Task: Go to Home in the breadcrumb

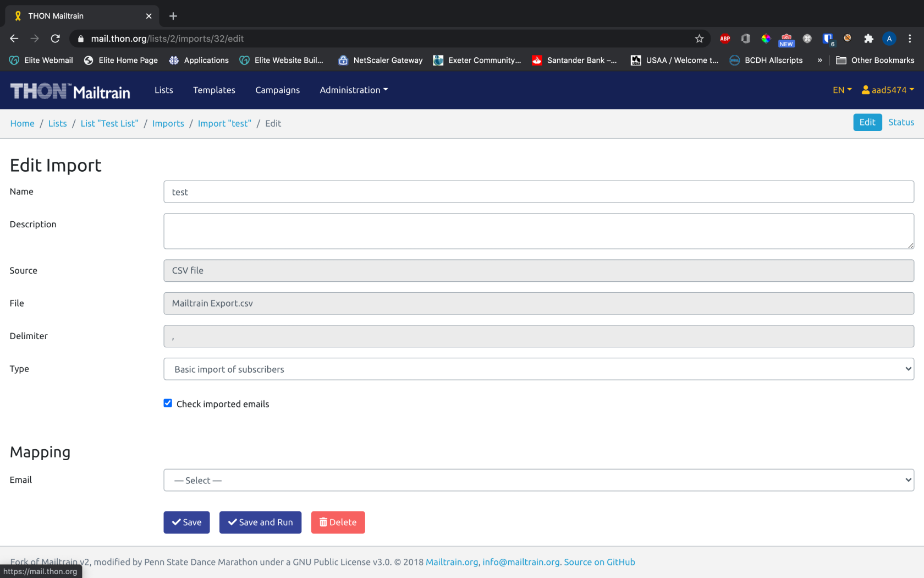Action: [22, 123]
